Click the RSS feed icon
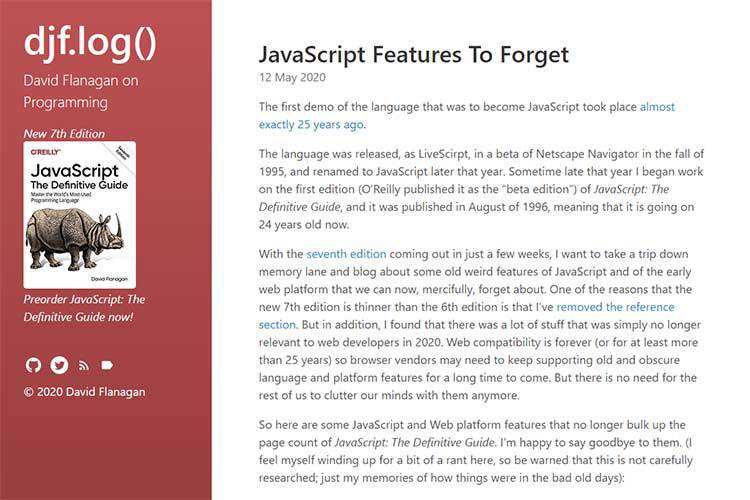Screen dimensions: 750x500 84,365
